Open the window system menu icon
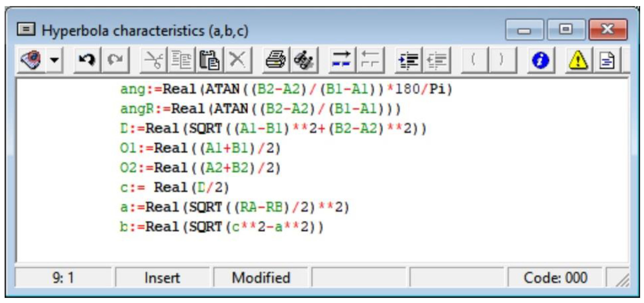644x303 pixels. tap(26, 29)
